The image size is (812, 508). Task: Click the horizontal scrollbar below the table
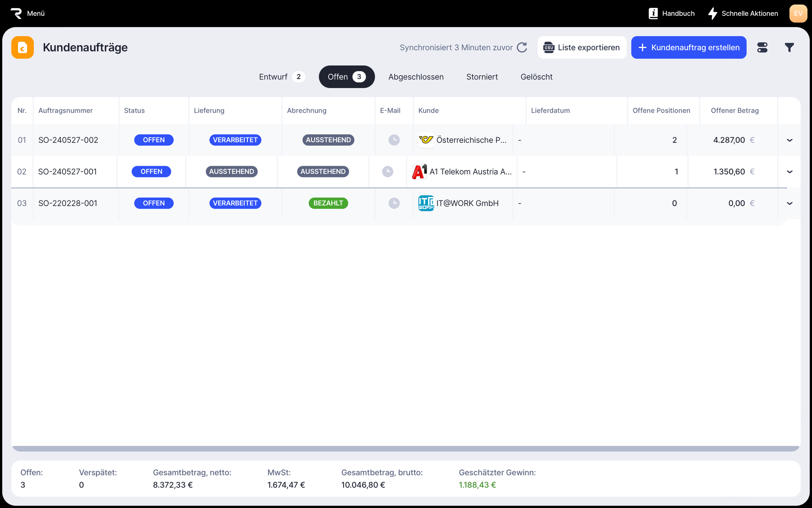(405, 448)
